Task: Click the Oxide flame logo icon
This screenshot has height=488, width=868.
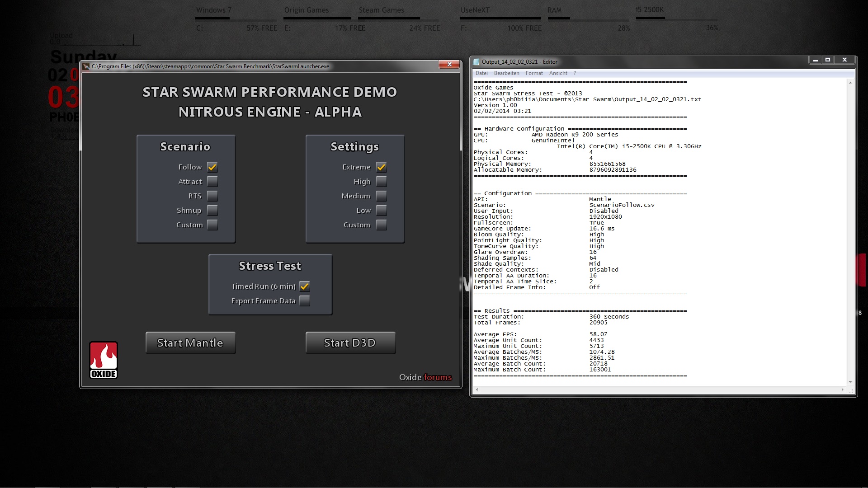Action: 104,360
